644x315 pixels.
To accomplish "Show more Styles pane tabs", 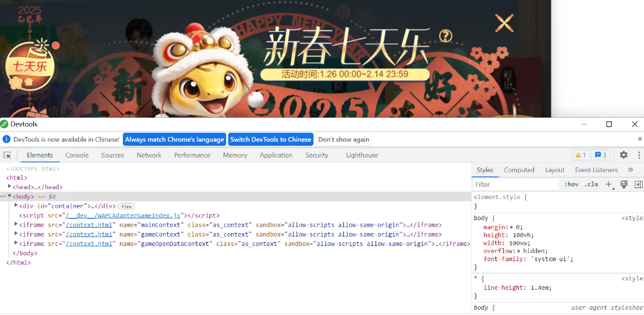I will point(631,170).
